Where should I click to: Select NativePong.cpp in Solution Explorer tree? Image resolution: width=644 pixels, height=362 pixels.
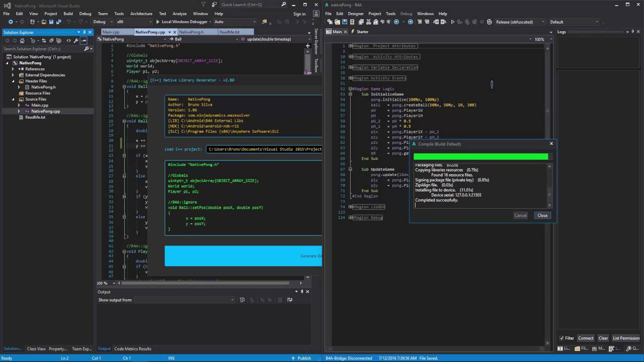point(45,111)
